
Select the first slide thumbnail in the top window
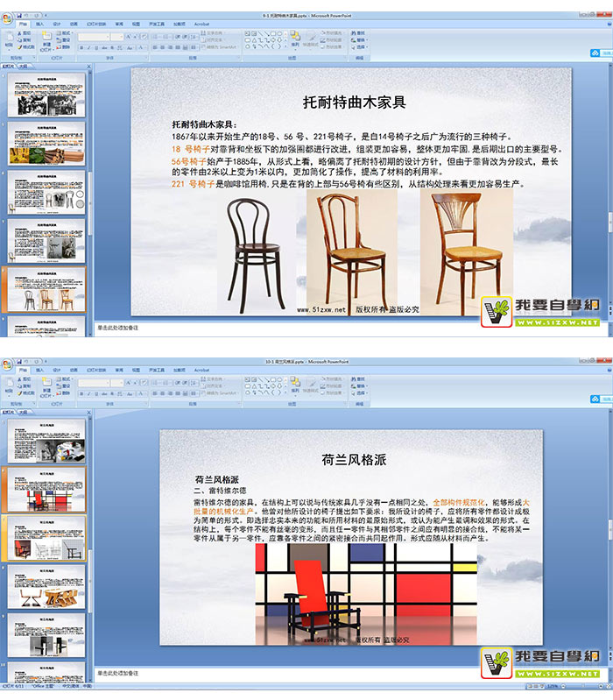[x=46, y=95]
